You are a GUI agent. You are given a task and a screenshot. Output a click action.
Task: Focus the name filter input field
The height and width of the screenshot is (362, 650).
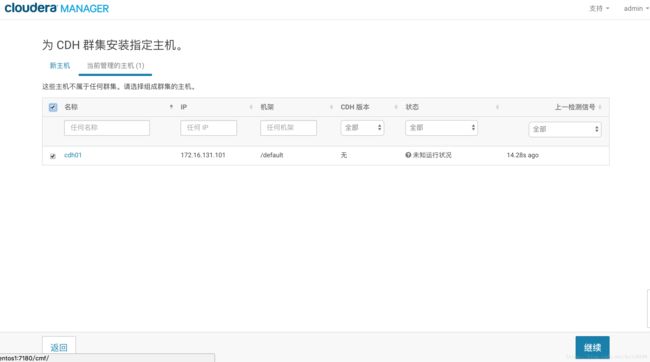[107, 128]
